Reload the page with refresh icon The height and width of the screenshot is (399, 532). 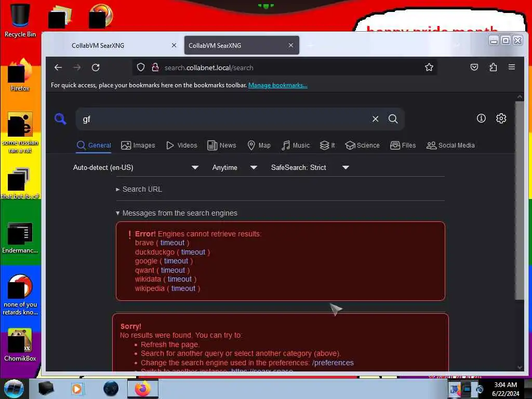pyautogui.click(x=96, y=68)
